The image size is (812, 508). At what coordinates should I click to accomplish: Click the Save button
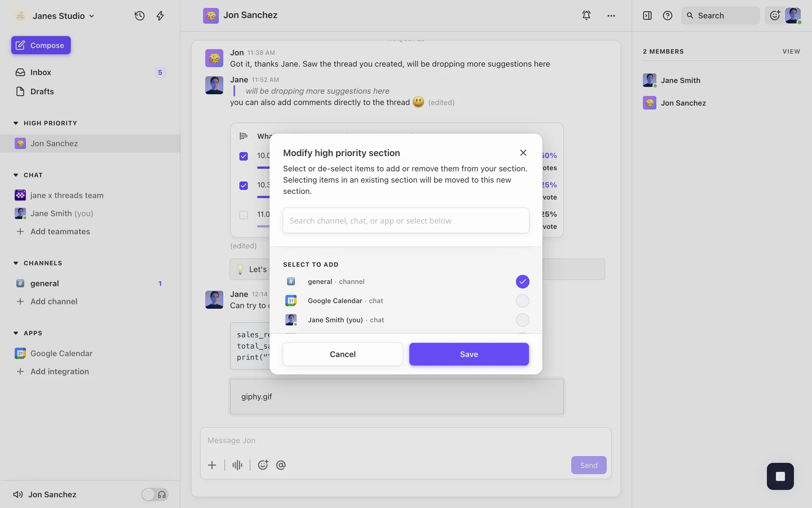(x=469, y=354)
